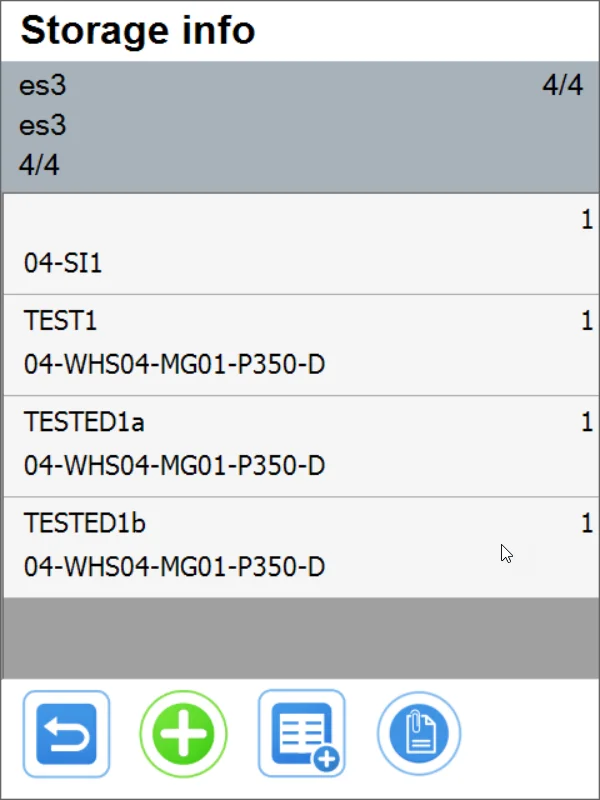Open the add-to-list icon
600x800 pixels.
pyautogui.click(x=301, y=733)
